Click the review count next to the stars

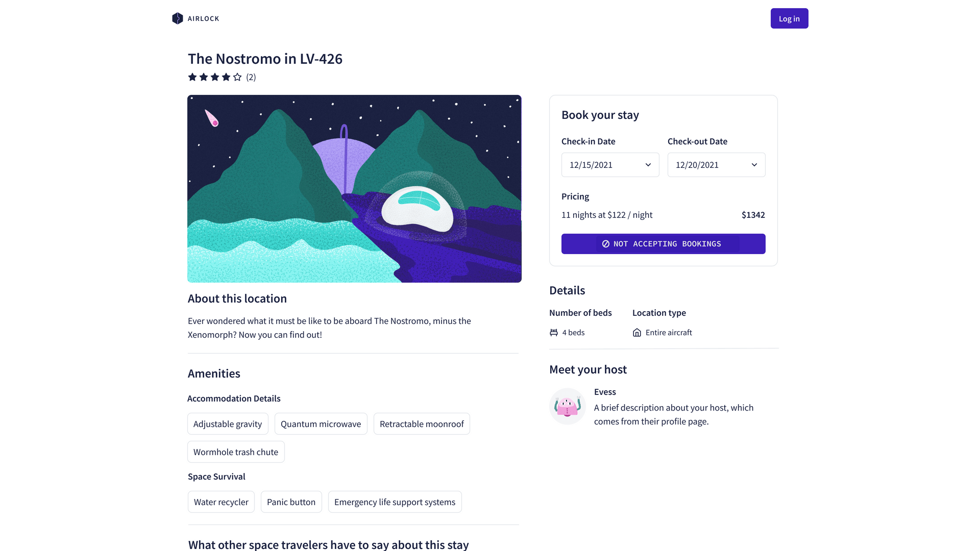click(x=251, y=77)
